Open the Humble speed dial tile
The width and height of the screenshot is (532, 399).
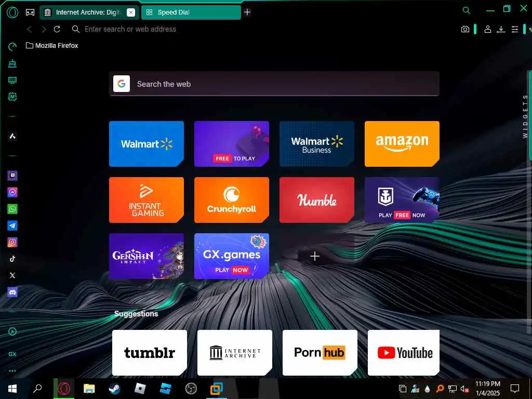click(x=317, y=200)
